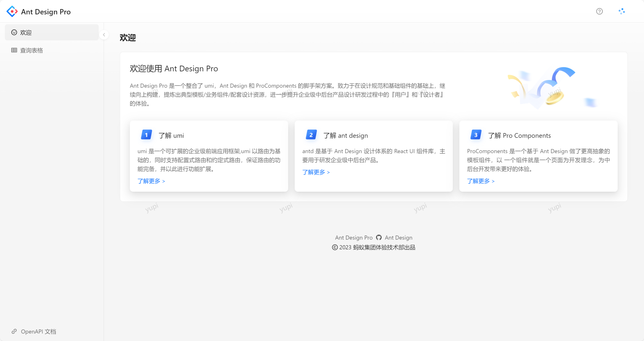Click the smiley icon beside 欢迎

coord(14,32)
